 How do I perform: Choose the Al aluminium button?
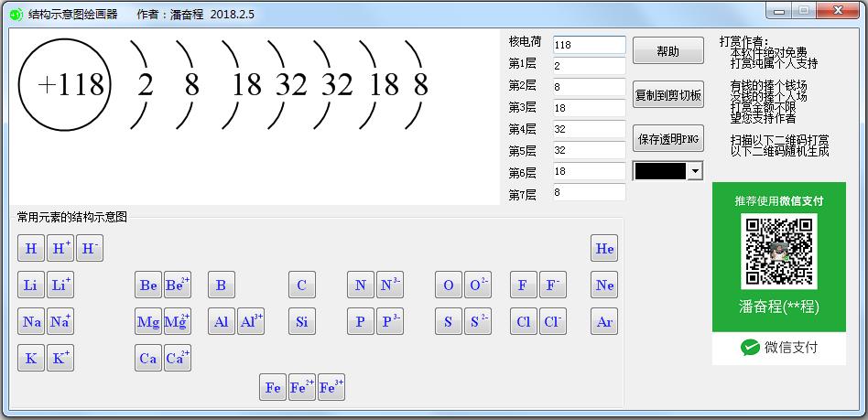pos(222,321)
